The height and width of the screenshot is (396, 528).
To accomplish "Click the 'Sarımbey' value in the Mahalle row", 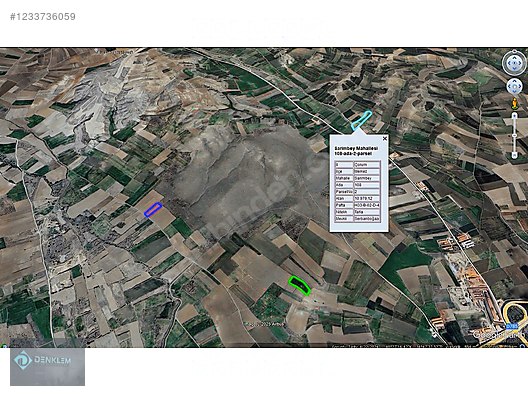I will point(367,178).
